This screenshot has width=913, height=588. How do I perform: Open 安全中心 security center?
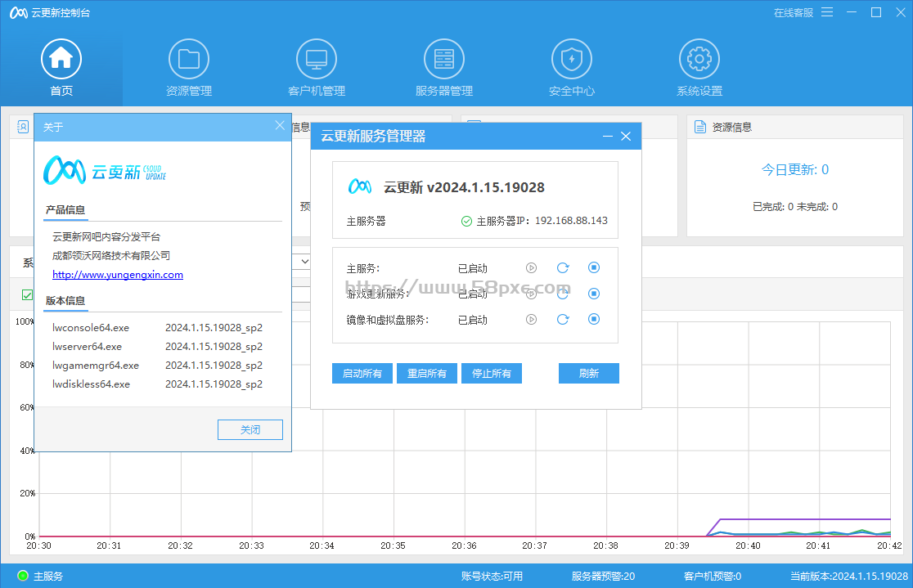click(572, 68)
